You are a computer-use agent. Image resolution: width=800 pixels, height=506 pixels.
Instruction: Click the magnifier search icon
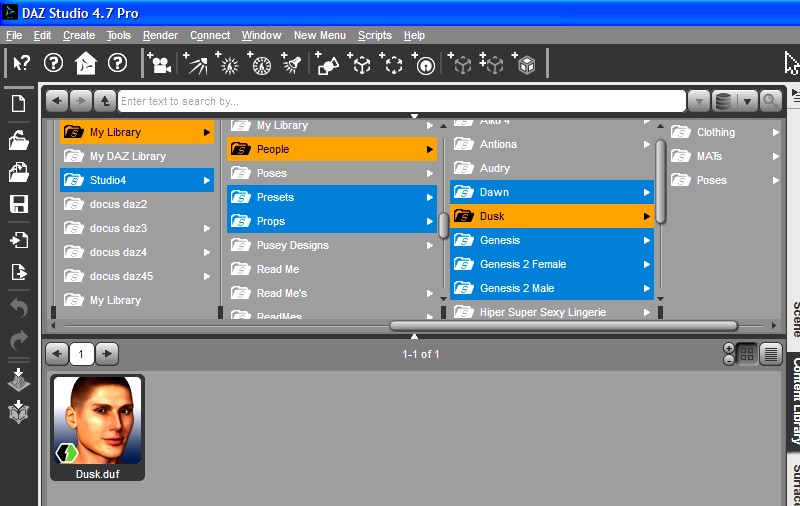[x=769, y=102]
